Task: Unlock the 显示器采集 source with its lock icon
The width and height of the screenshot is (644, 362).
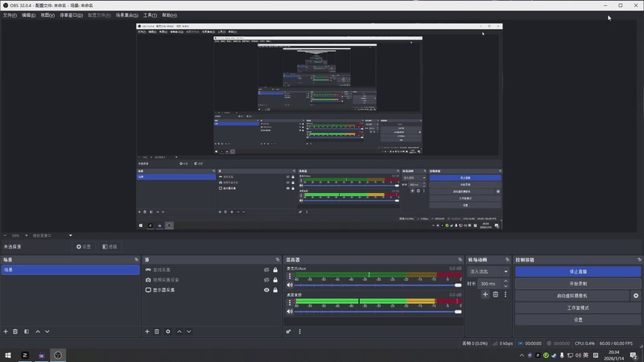Action: click(275, 290)
